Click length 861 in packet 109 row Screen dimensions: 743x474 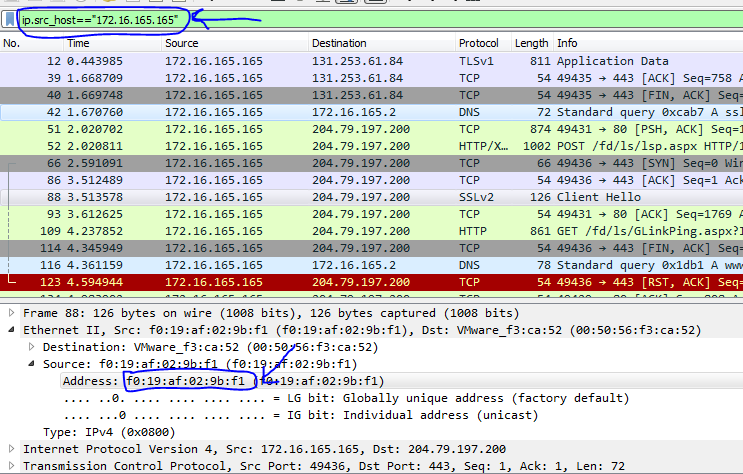(540, 231)
